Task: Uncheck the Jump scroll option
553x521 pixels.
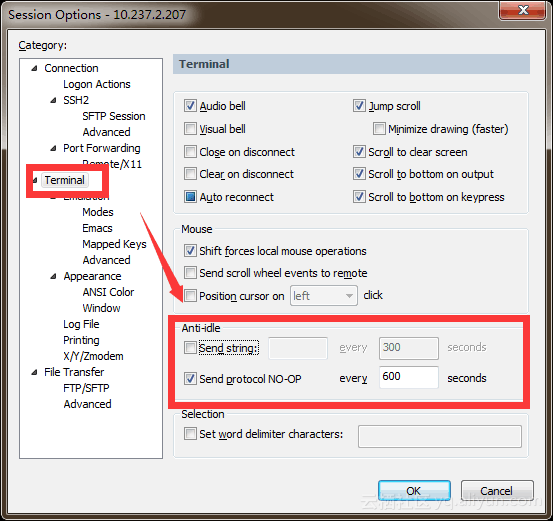Action: (x=359, y=106)
